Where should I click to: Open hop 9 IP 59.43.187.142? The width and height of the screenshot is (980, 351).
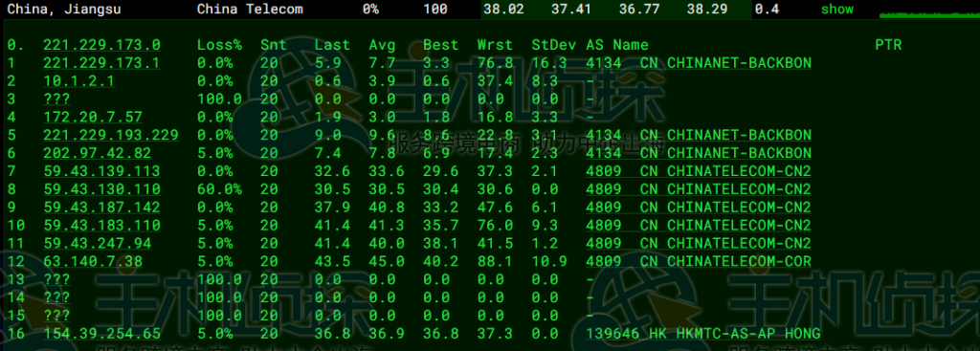click(x=101, y=208)
